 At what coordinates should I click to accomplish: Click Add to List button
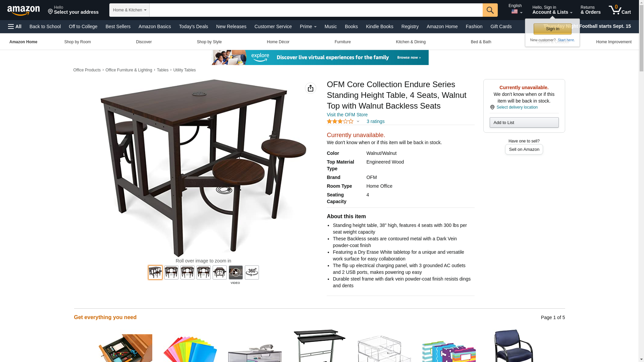click(x=524, y=122)
